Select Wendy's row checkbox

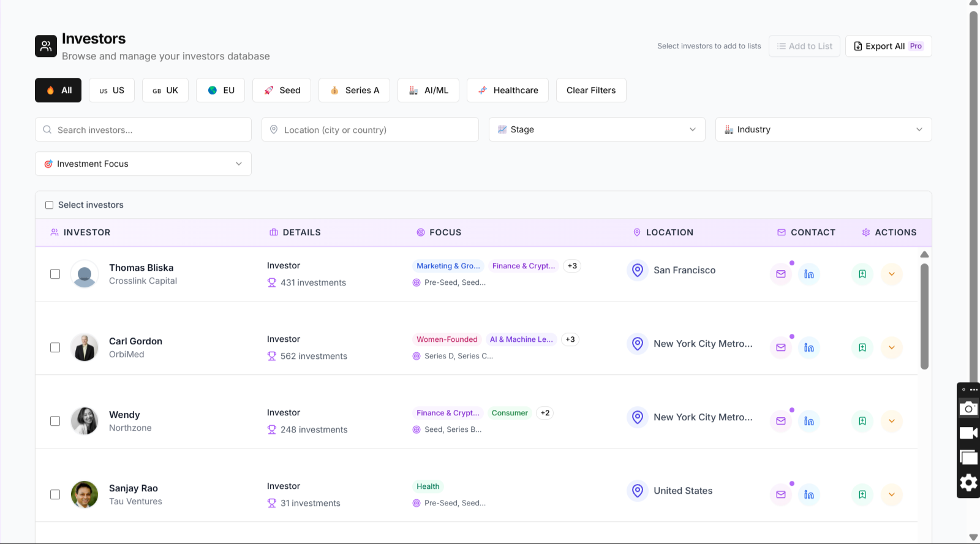[55, 421]
